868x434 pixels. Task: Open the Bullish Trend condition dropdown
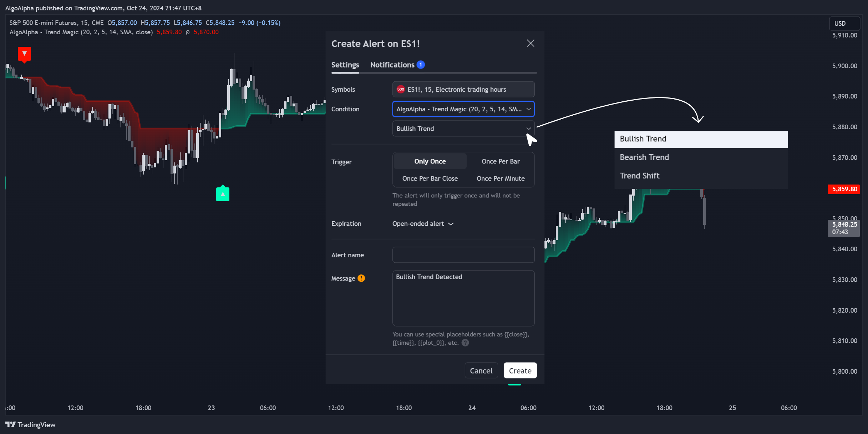click(x=463, y=128)
